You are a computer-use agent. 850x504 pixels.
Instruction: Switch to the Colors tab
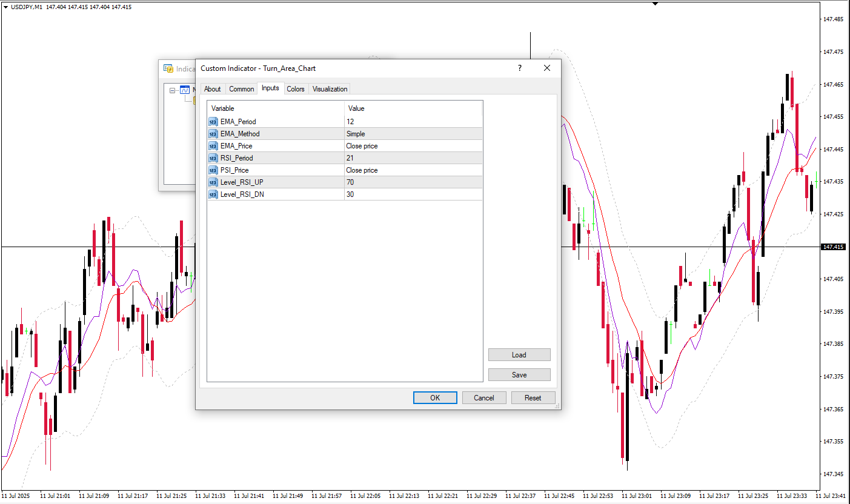click(296, 89)
